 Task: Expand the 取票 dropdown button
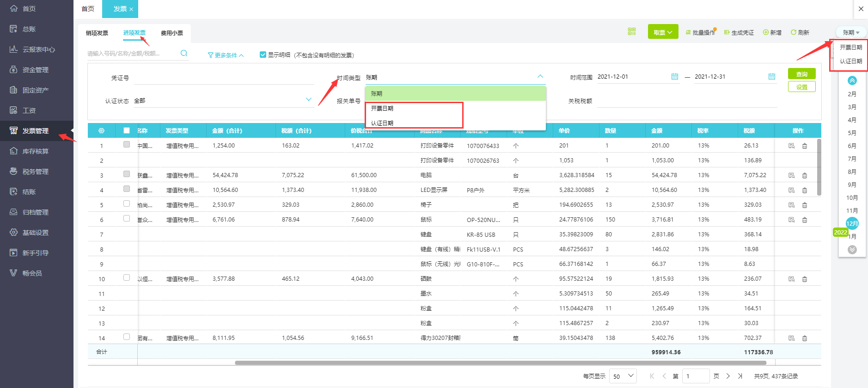(x=663, y=32)
